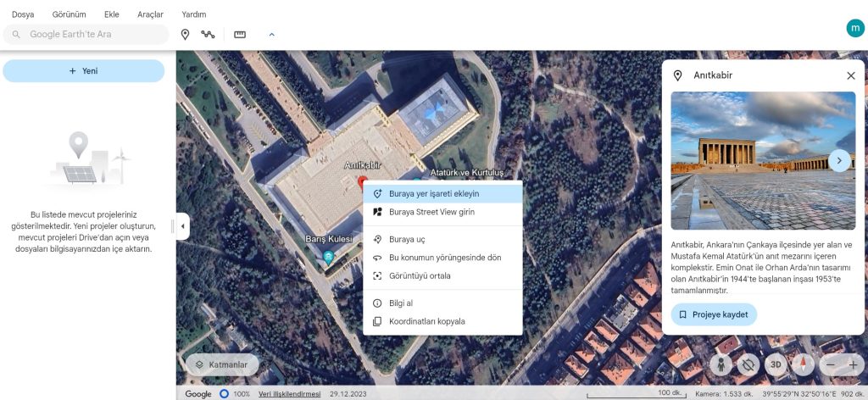Click the Google logo in status bar

click(x=198, y=394)
